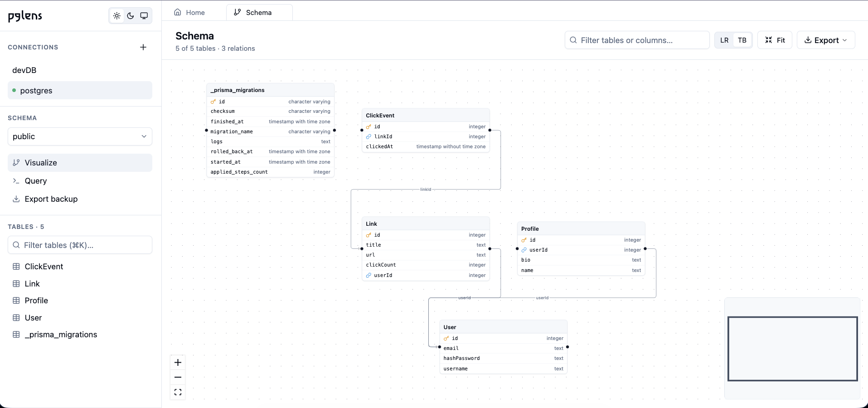Click the Filter tables sidebar field
Image resolution: width=868 pixels, height=408 pixels.
[80, 245]
